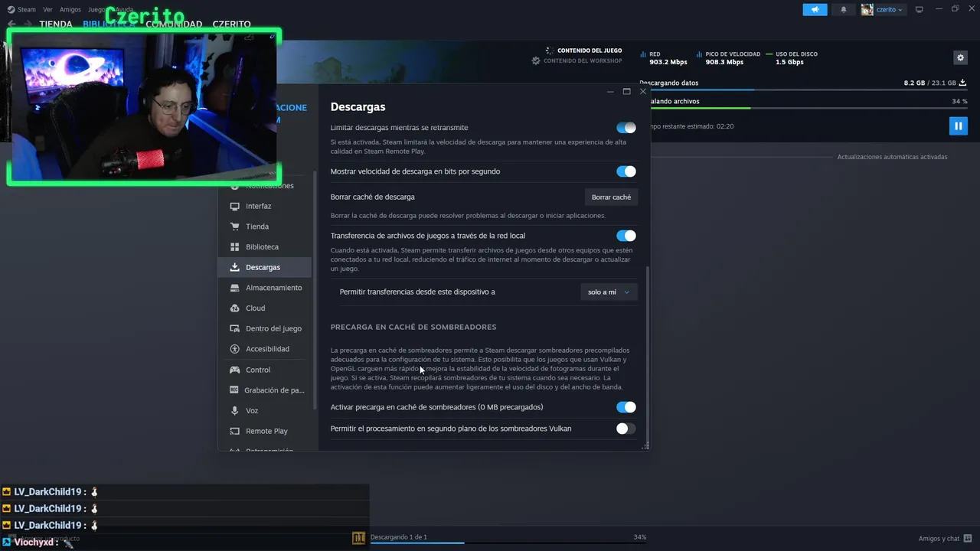Click the bottom download progress bar
The width and height of the screenshot is (980, 551).
[508, 543]
